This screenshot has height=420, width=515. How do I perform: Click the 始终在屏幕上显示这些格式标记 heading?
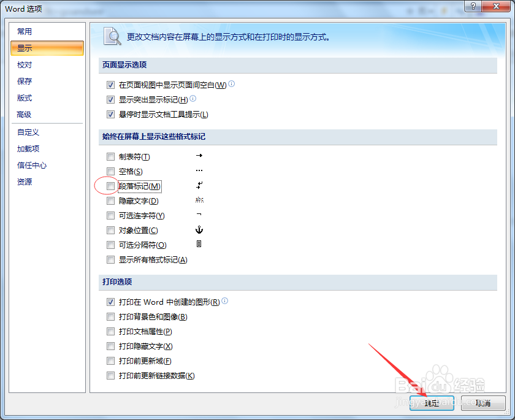tap(154, 136)
